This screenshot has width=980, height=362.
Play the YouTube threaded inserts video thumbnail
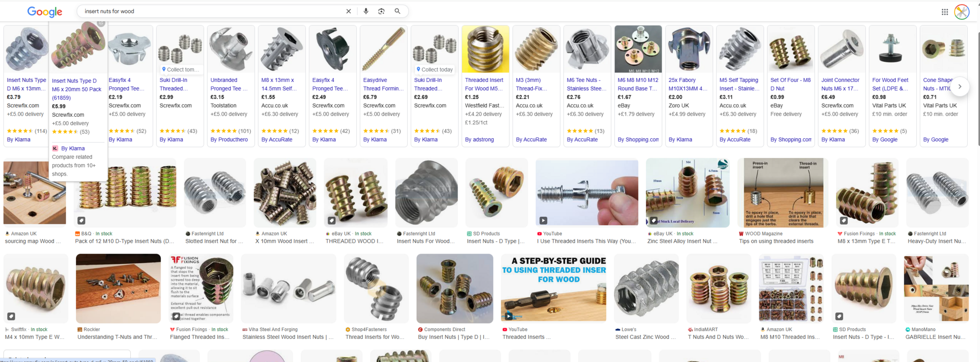587,192
